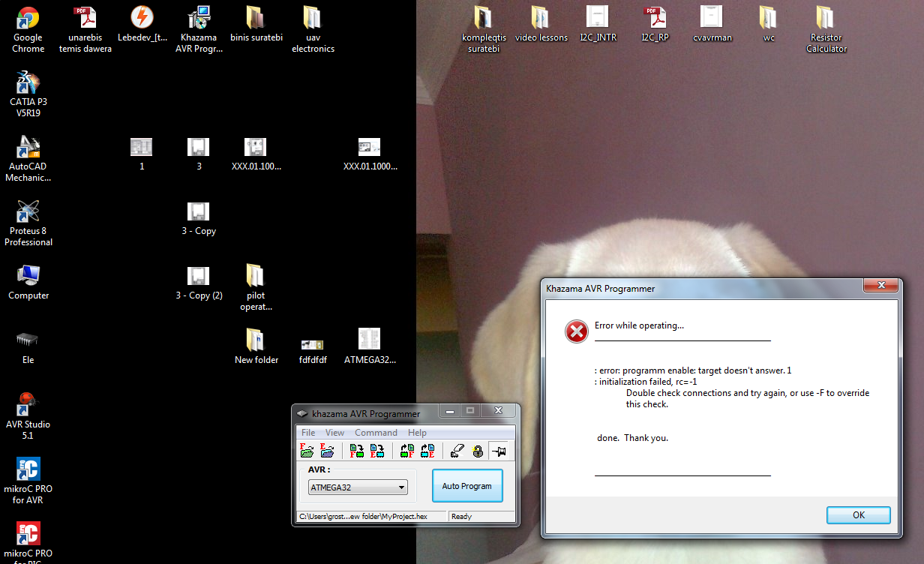Image resolution: width=924 pixels, height=564 pixels.
Task: Select the AVR Studio 5.1 icon
Action: tap(28, 416)
